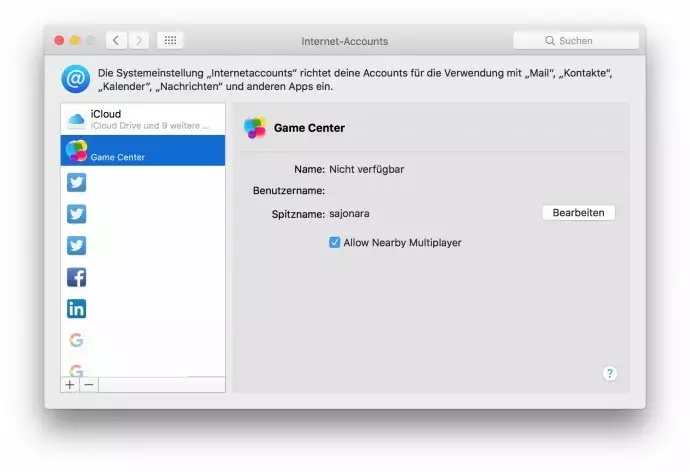Select the middle Twitter account icon
The width and height of the screenshot is (690, 472).
point(77,214)
